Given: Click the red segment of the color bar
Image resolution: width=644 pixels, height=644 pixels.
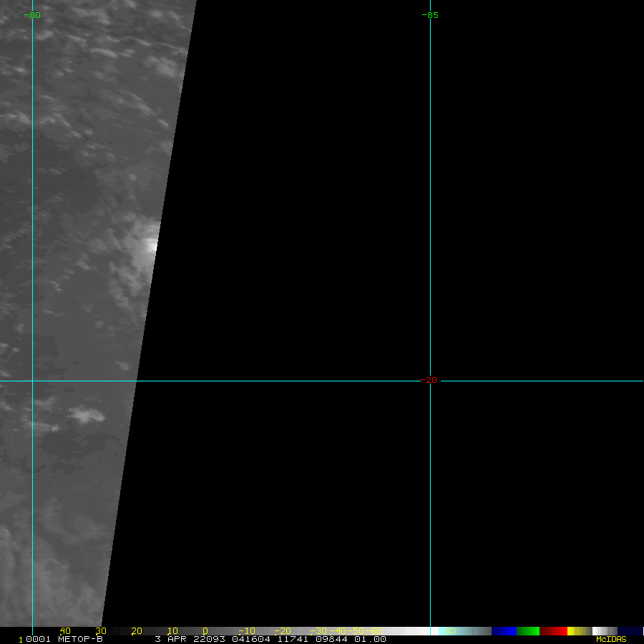Looking at the screenshot, I should click(x=553, y=631).
